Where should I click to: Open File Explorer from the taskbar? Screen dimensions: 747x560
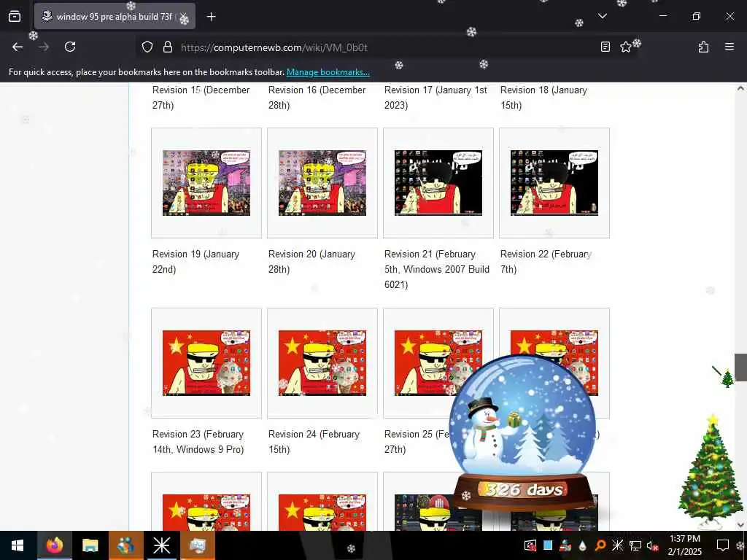(90, 545)
